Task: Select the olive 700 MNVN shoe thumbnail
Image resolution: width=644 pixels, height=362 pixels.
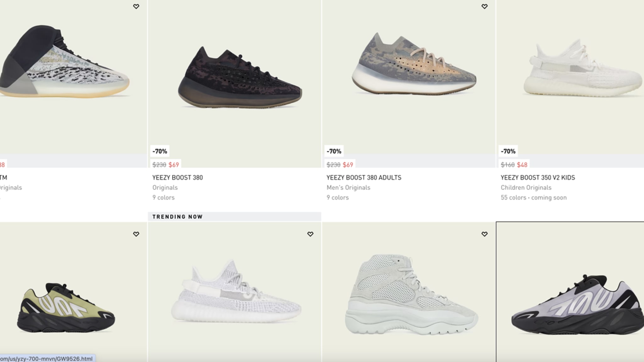Action: 66,308
